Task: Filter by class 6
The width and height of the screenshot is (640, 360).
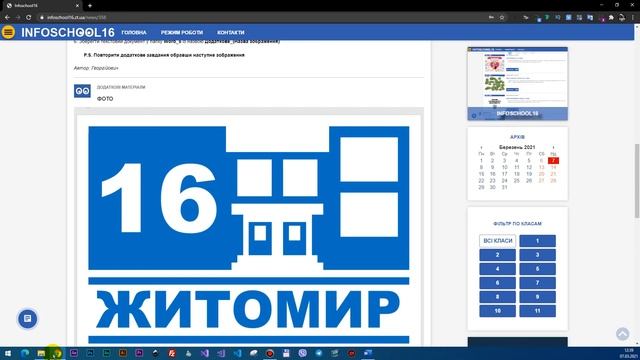Action: [498, 283]
